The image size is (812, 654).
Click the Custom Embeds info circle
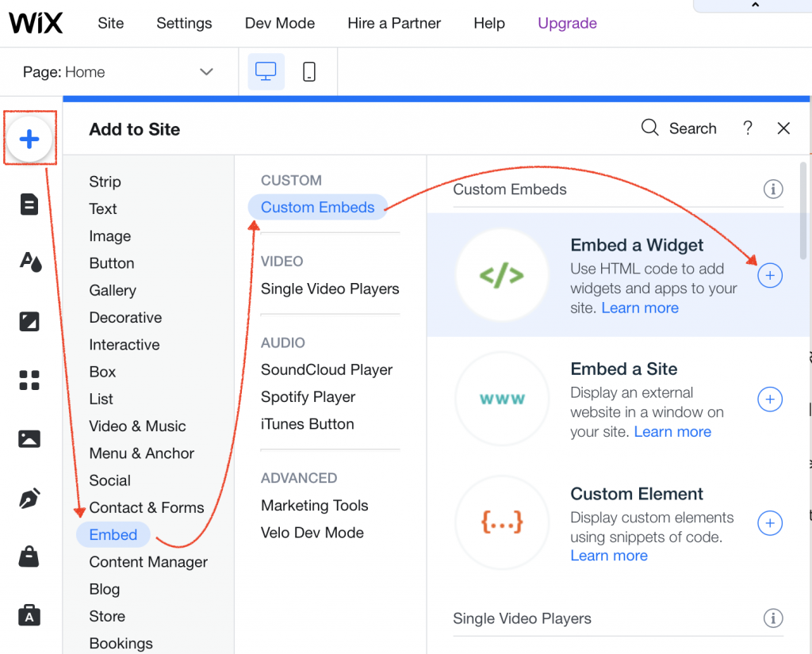coord(773,189)
